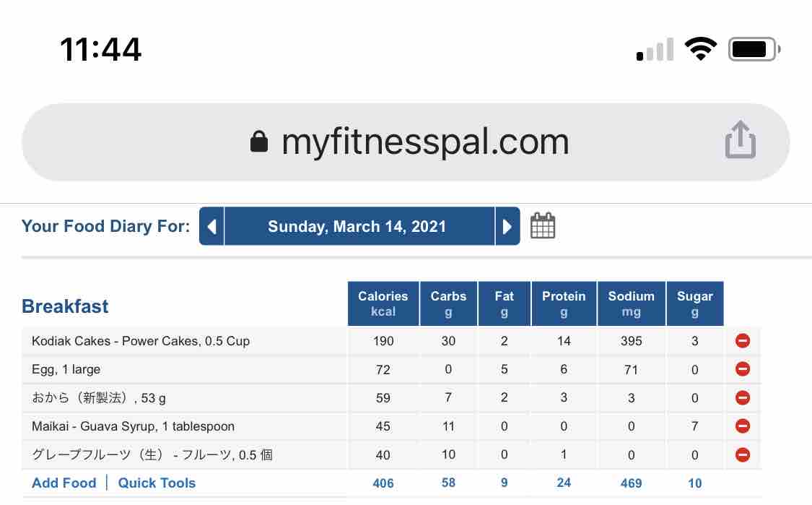Delete the Egg, 1 large entry
812x505 pixels.
(742, 369)
